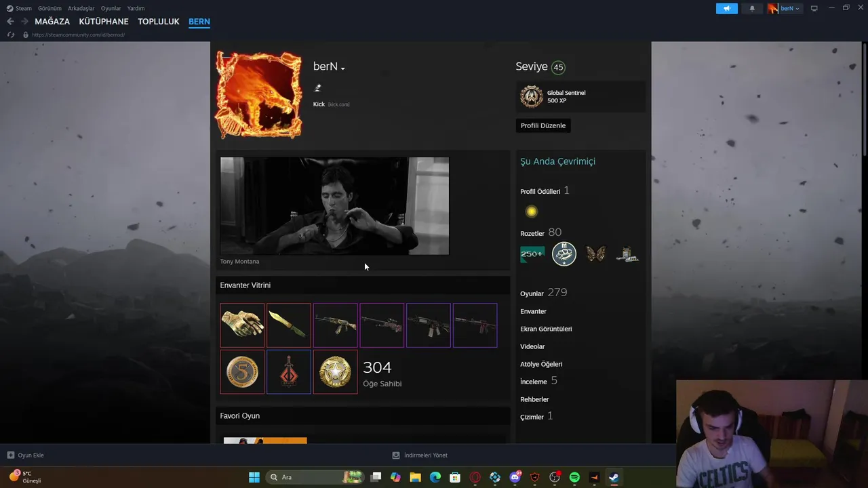Image resolution: width=868 pixels, height=488 pixels.
Task: Open the butterfly badge icon
Action: (595, 254)
